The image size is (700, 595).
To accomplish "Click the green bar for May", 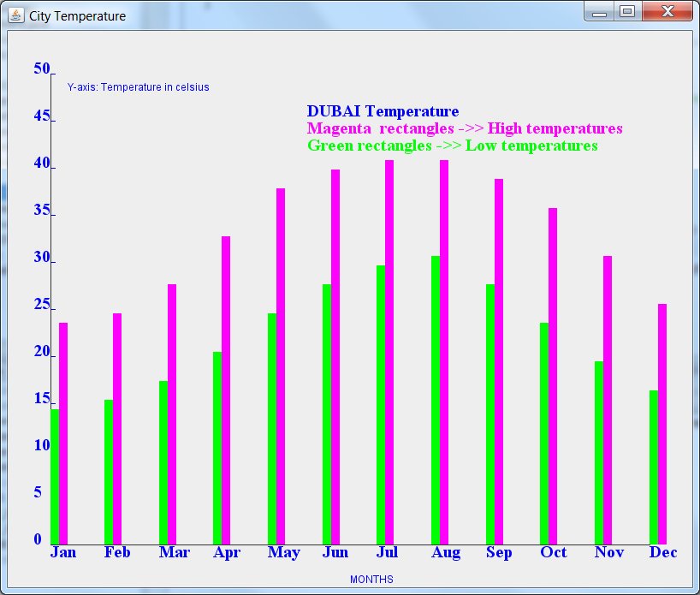I will (x=273, y=428).
